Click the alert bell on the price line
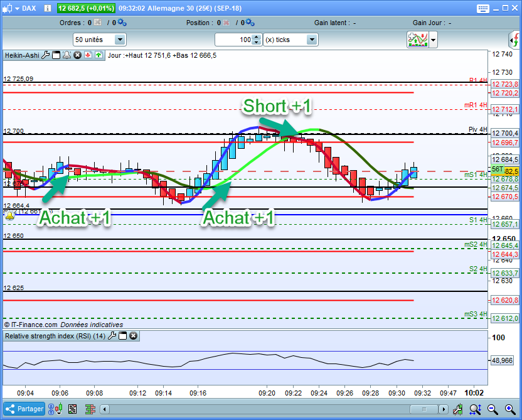 coord(9,216)
